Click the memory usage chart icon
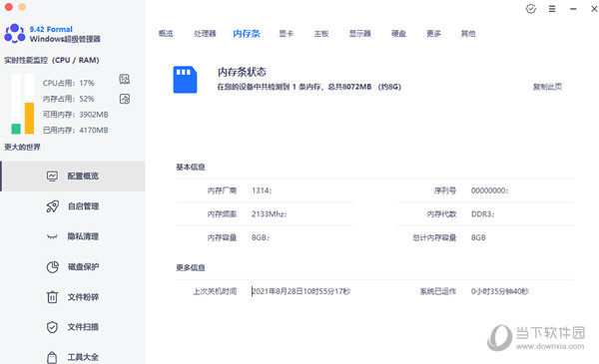 point(125,99)
